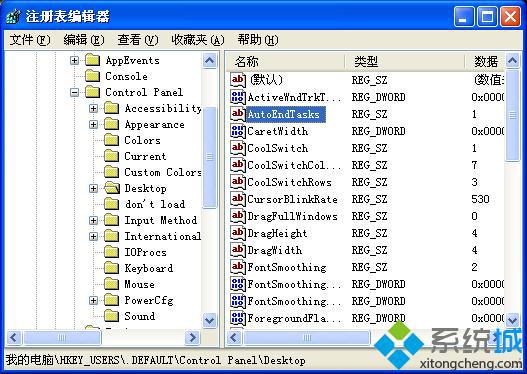Click the registry editor title bar icon
This screenshot has height=374, width=527.
pos(13,16)
